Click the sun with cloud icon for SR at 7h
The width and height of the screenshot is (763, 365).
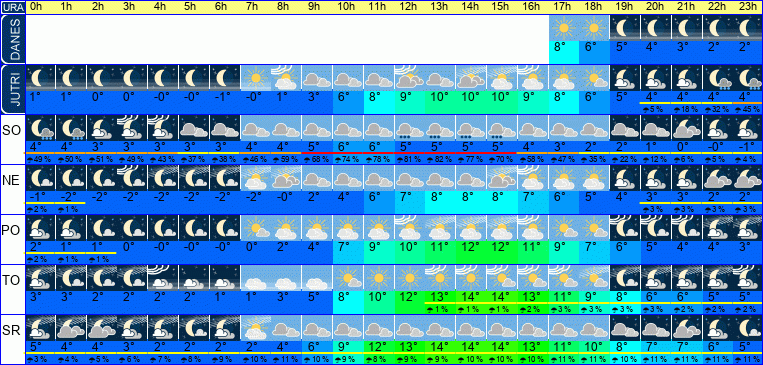255,328
